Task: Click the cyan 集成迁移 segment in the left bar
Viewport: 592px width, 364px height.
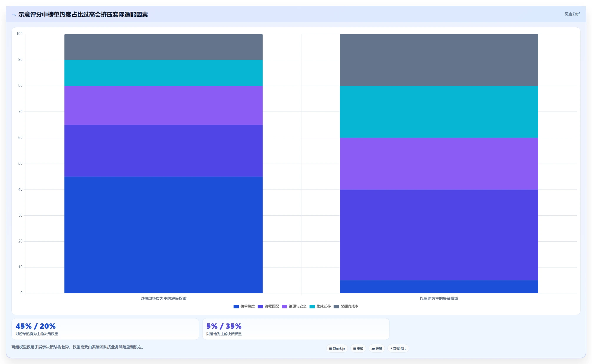Action: pos(163,73)
